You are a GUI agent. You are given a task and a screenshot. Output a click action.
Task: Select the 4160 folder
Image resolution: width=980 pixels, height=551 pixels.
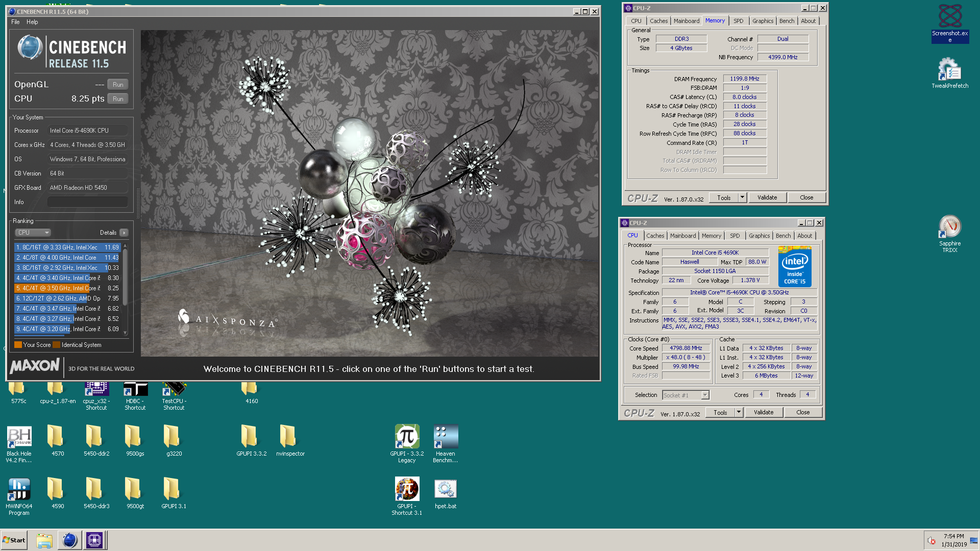252,393
